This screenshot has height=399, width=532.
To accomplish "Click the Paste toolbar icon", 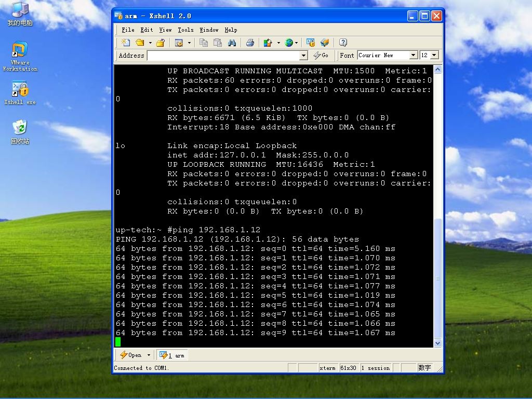I will pos(218,43).
